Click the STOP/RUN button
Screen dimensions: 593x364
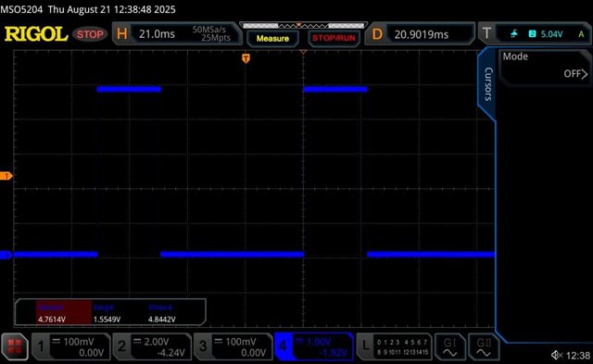tap(334, 38)
